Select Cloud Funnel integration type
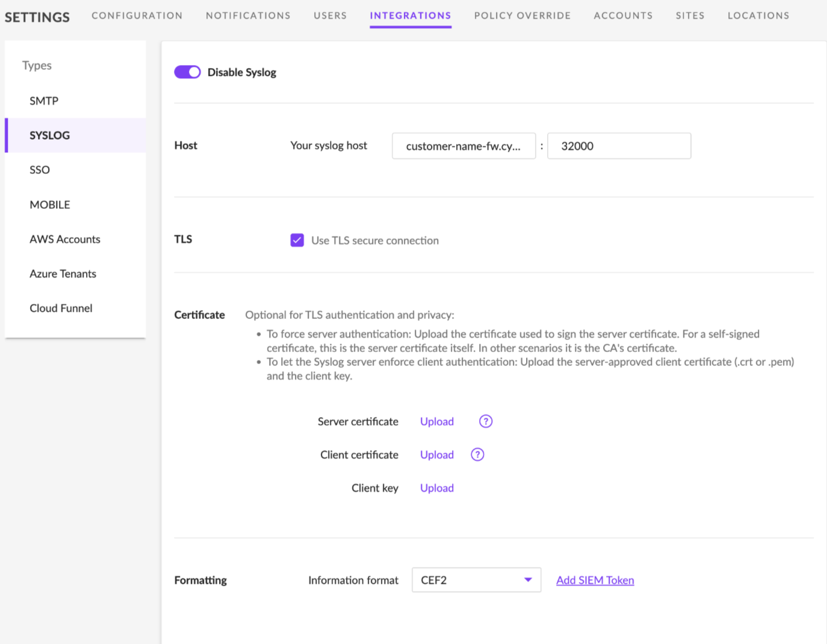Screen dimensions: 827x644 [61, 308]
